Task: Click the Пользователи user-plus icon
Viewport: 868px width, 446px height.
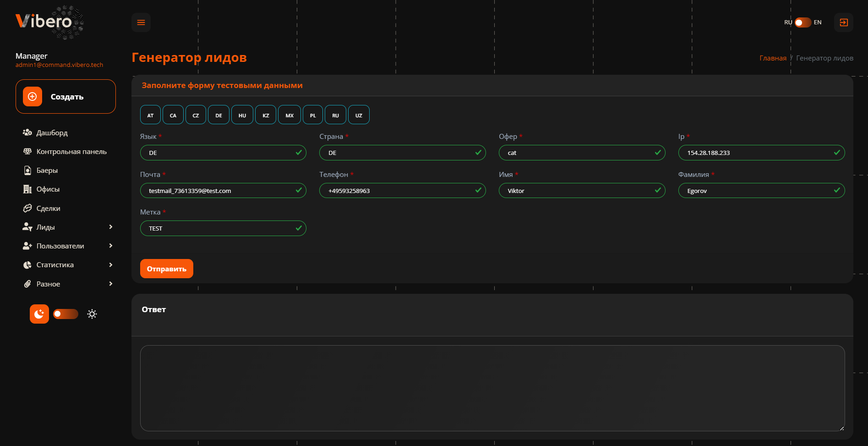Action: pyautogui.click(x=27, y=246)
